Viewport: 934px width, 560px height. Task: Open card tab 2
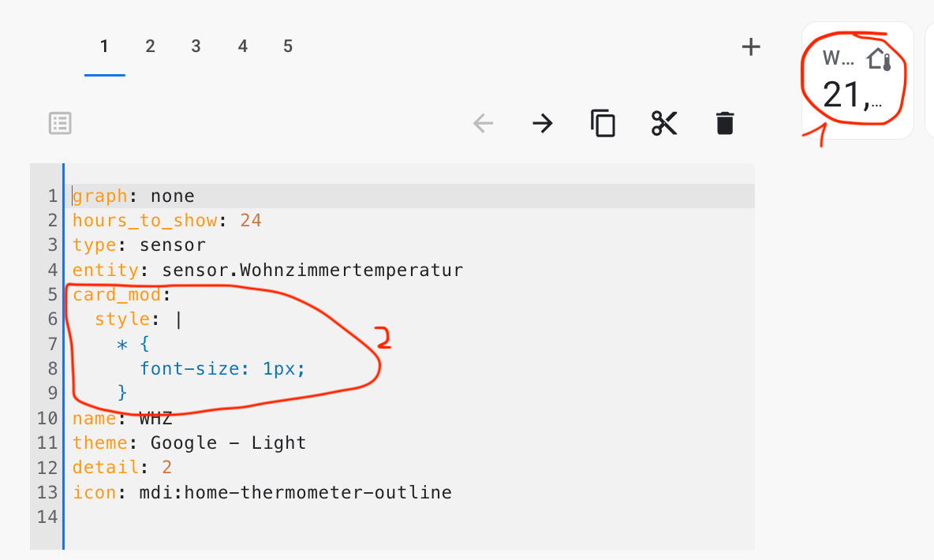(150, 47)
